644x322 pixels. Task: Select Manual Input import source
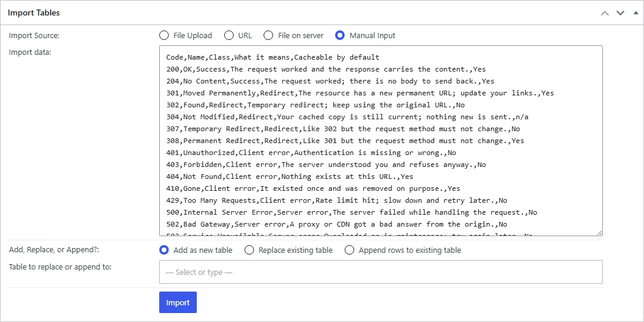tap(340, 35)
